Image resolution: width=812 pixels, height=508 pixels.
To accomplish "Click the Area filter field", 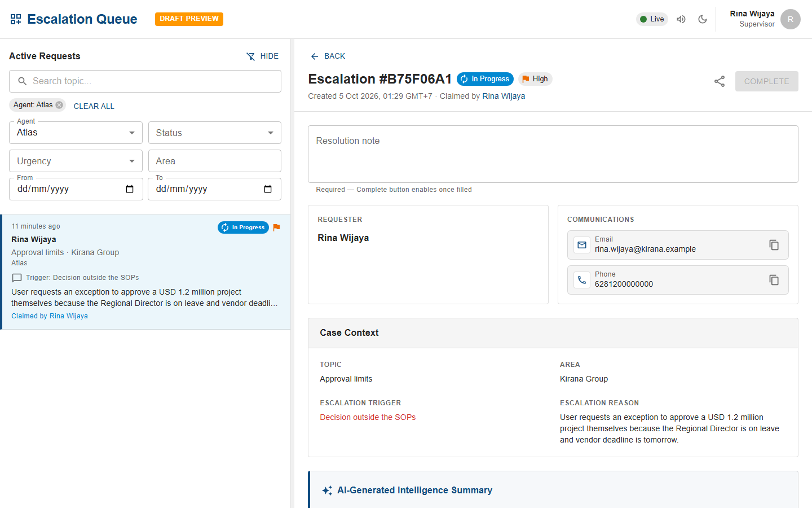I will click(214, 161).
